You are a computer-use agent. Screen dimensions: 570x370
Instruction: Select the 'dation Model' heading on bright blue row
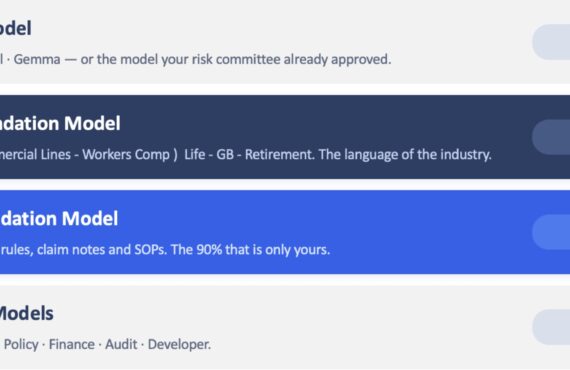[x=59, y=219]
